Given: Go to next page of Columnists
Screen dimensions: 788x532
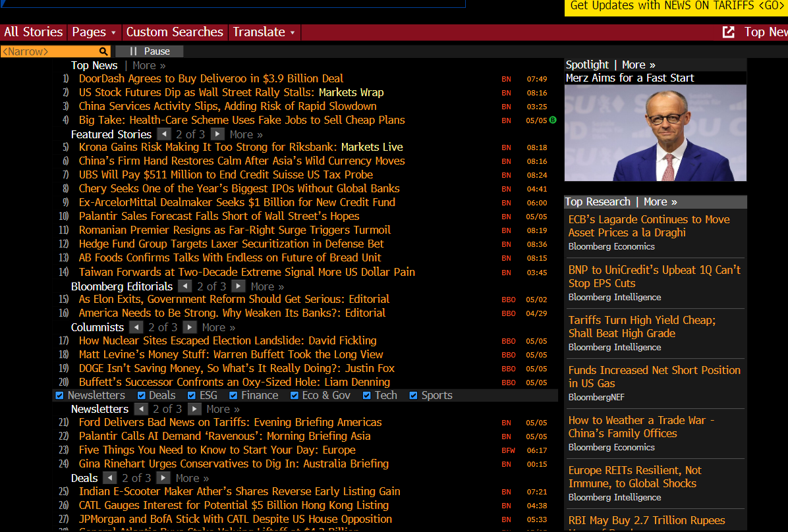Looking at the screenshot, I should (x=190, y=327).
